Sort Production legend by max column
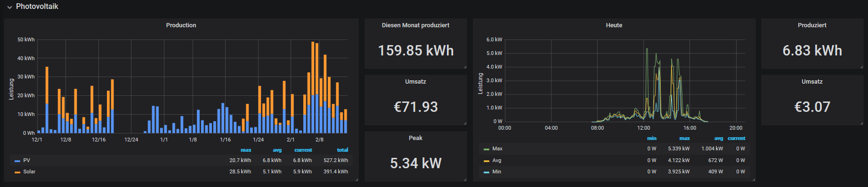 tap(246, 150)
